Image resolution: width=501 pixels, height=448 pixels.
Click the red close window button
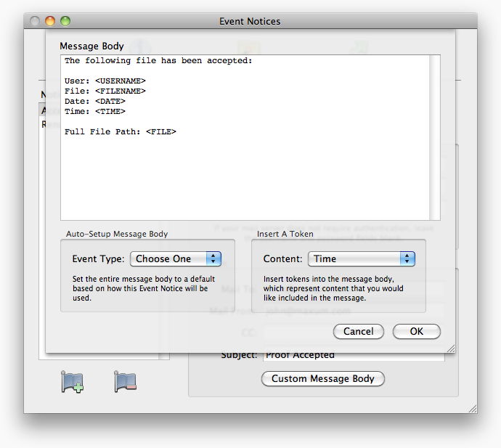(36, 22)
